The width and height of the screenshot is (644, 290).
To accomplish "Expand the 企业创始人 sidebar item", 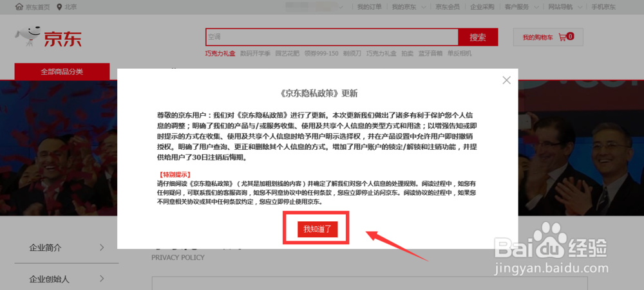I will pos(66,279).
